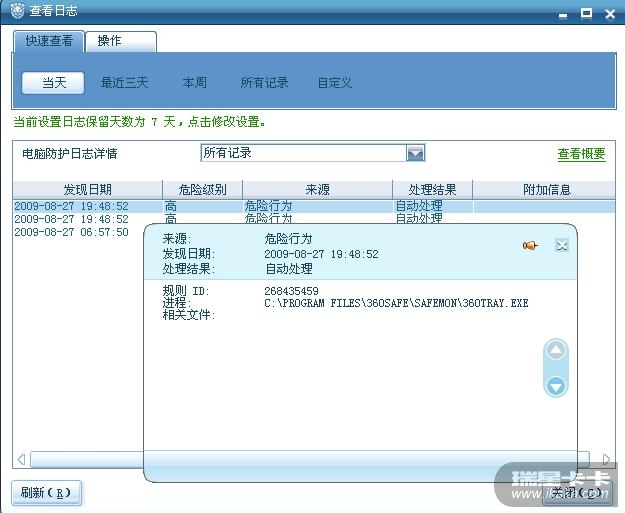Click the horizontal scrollbar left arrow
Screen dimensions: 625x513
click(22, 459)
